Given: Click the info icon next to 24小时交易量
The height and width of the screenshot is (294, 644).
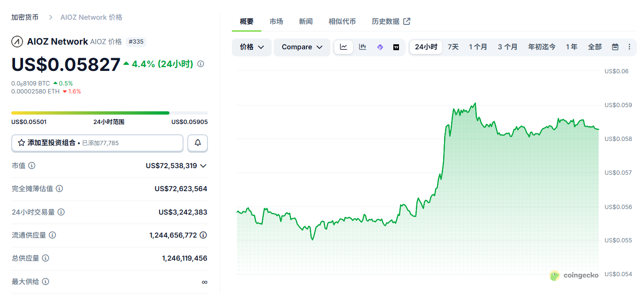Looking at the screenshot, I should (61, 212).
